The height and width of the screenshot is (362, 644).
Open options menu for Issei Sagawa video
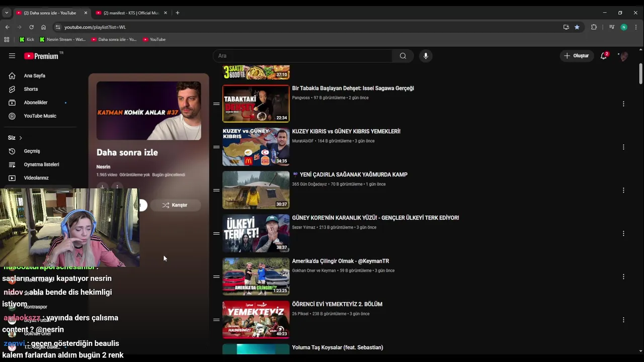[x=623, y=104]
